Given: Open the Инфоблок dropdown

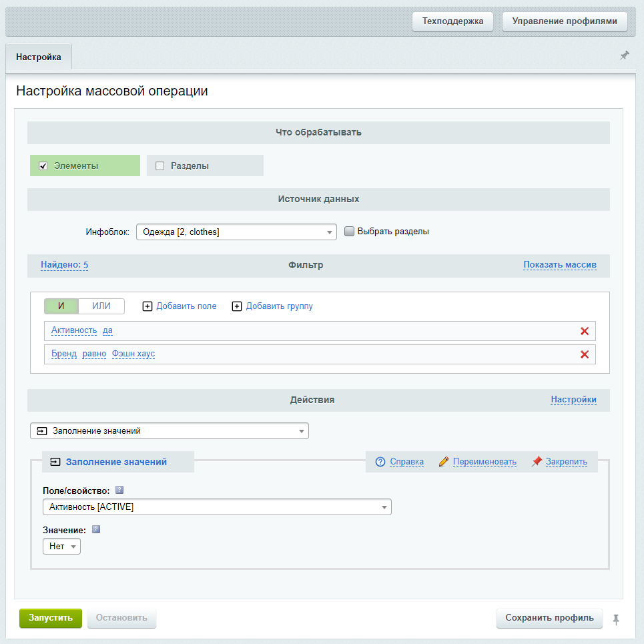Looking at the screenshot, I should [x=236, y=232].
